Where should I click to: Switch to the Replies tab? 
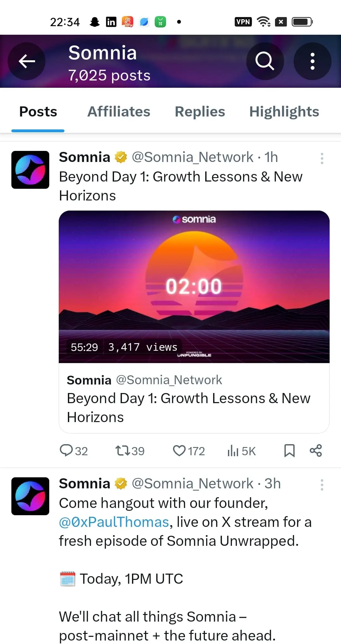[x=200, y=112]
